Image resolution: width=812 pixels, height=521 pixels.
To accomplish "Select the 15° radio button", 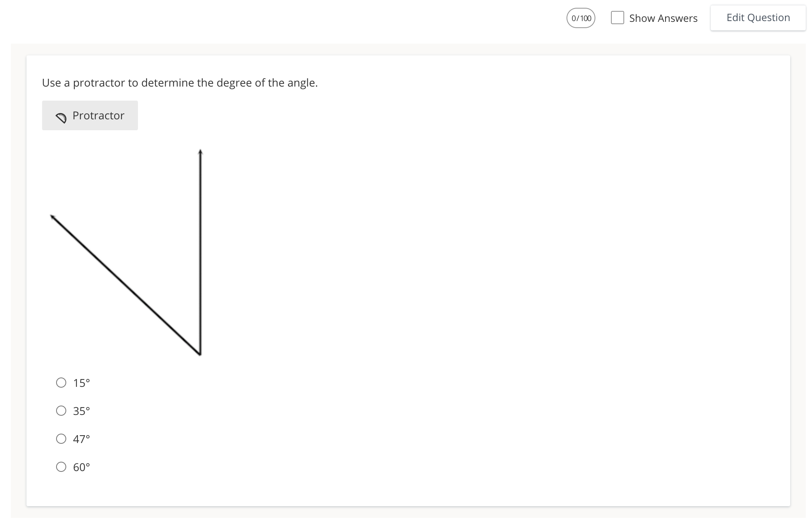I will point(61,383).
